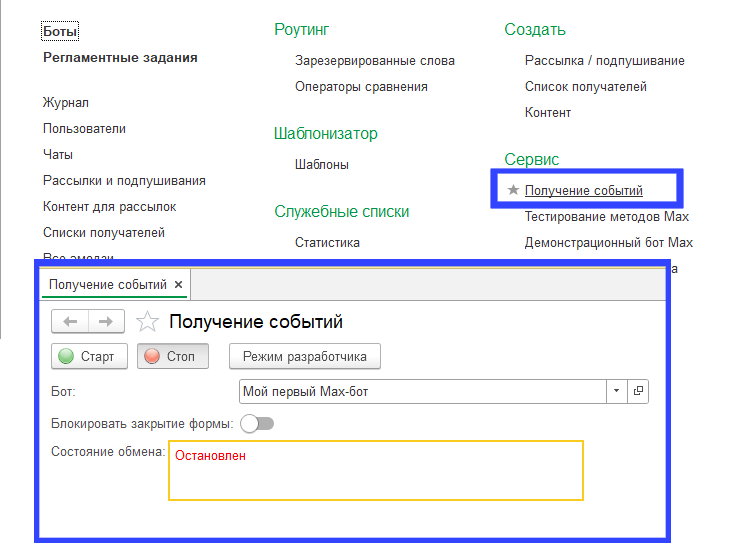Click the Сервис section heading
Image resolution: width=736 pixels, height=546 pixels.
click(531, 160)
